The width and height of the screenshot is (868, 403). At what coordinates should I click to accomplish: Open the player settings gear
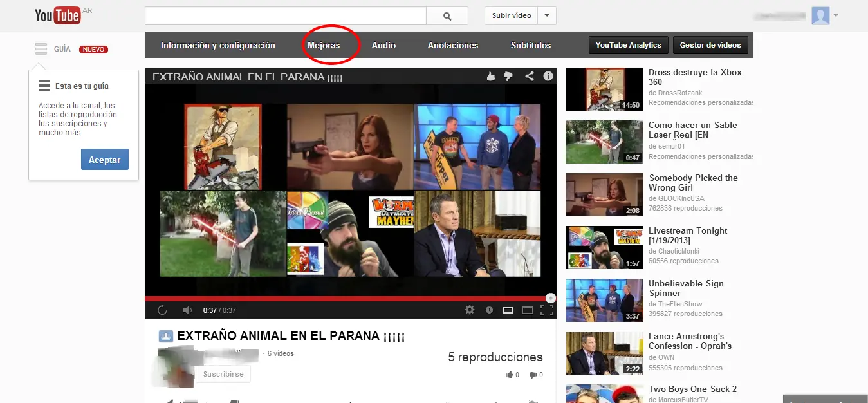(470, 310)
